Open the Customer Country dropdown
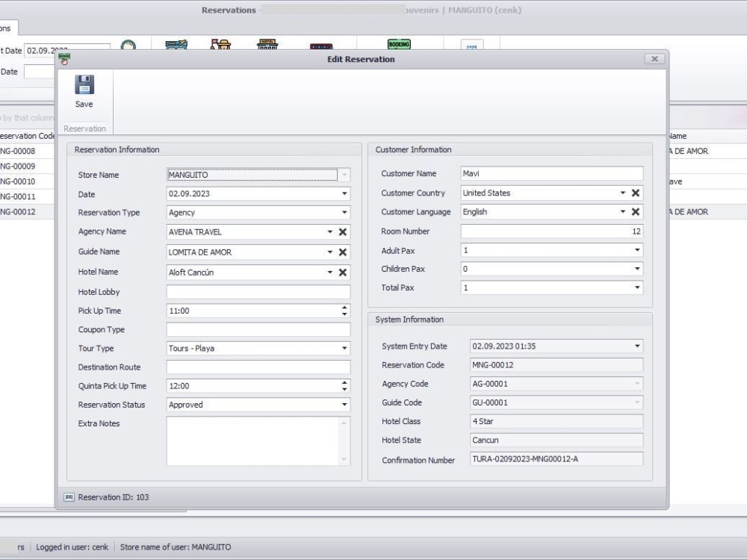747x560 pixels. click(622, 193)
